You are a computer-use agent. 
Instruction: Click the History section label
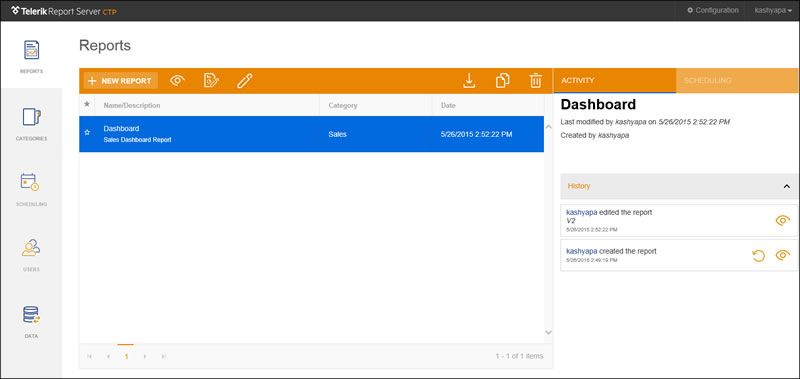pyautogui.click(x=579, y=186)
